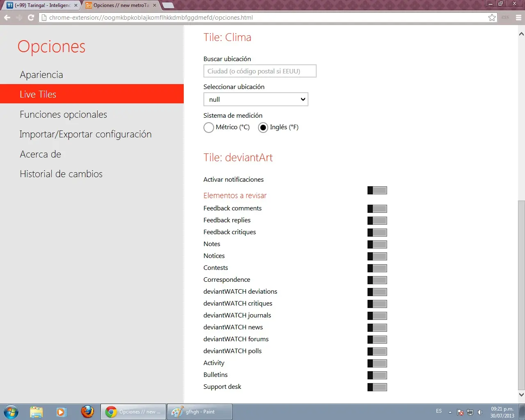Enable the Notices switch
This screenshot has width=525, height=420.
[x=377, y=256]
